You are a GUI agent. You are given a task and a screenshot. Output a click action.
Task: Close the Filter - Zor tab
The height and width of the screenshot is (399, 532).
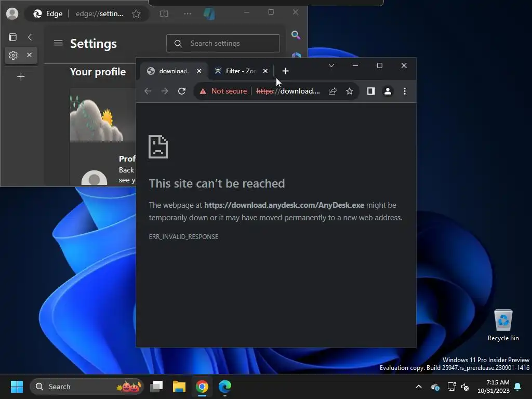point(265,71)
